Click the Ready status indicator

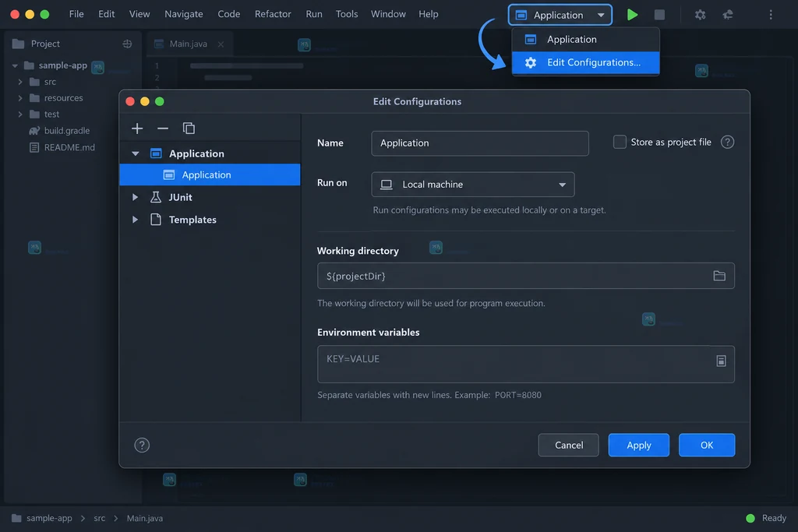(766, 518)
